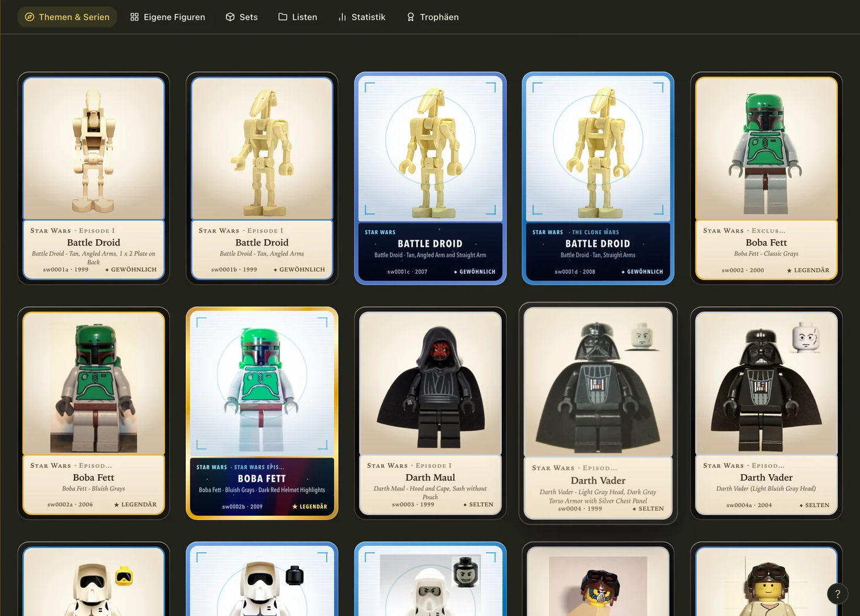860x616 pixels.
Task: Click 'Darth Vader (Light Bluish Gray Head)' text
Action: tap(766, 489)
